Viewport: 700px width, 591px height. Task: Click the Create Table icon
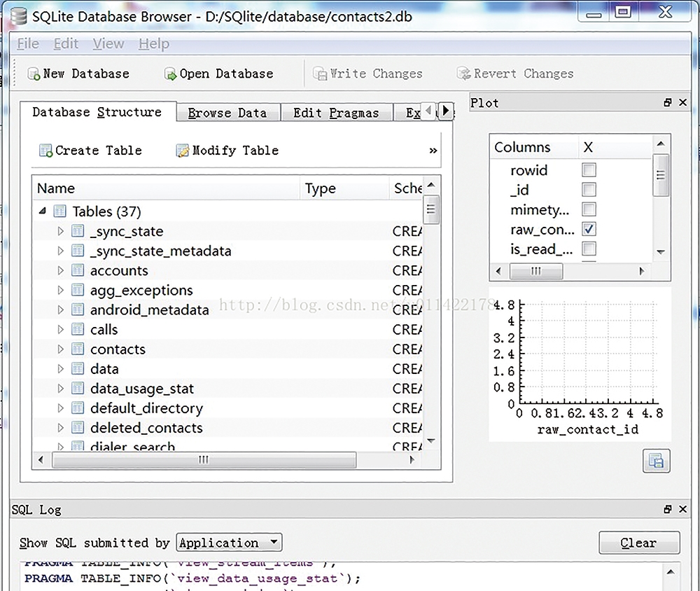[x=45, y=151]
